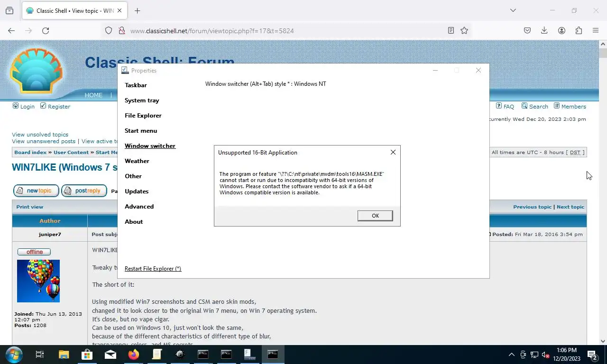Open Firefox extensions menu
This screenshot has height=364, width=607.
coord(579,31)
